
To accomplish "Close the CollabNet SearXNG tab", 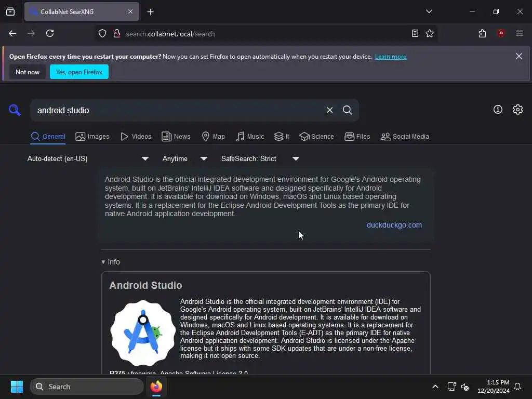I will tap(130, 11).
